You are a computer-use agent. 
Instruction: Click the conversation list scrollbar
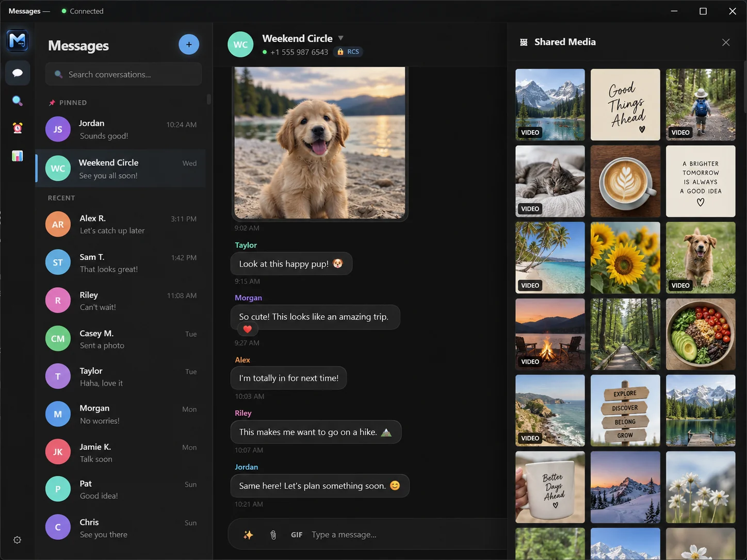(208, 99)
